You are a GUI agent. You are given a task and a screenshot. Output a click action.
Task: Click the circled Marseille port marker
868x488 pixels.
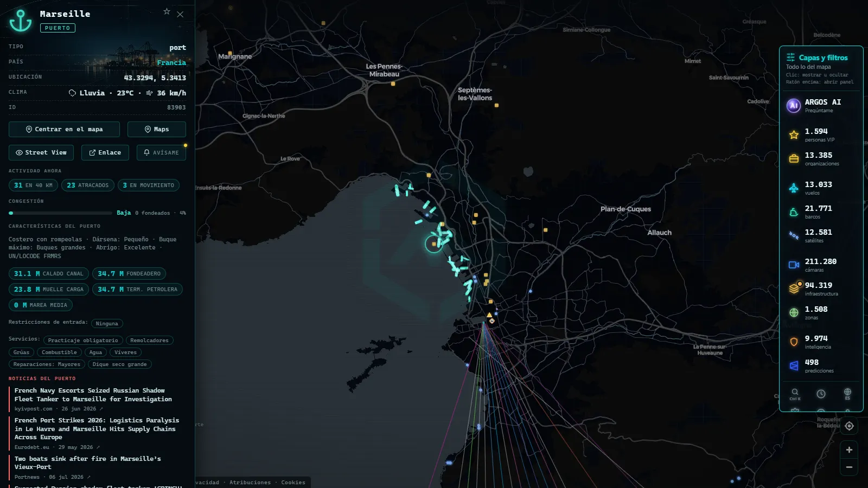[434, 244]
